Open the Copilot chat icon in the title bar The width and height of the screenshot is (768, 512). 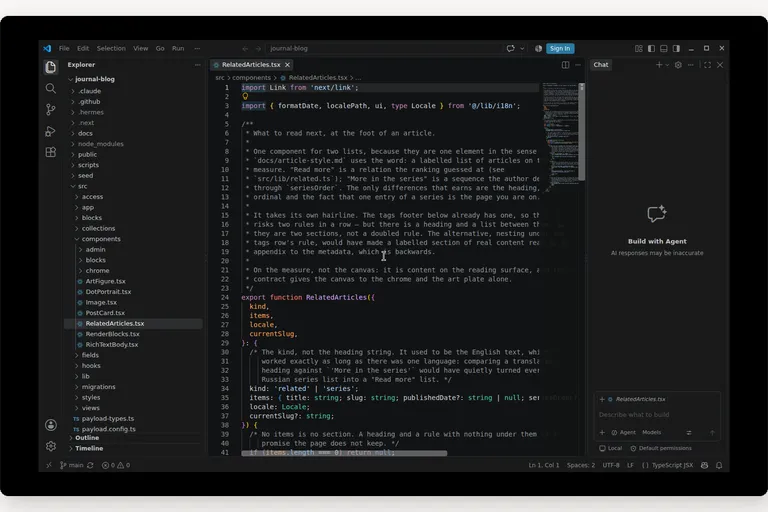tap(510, 49)
